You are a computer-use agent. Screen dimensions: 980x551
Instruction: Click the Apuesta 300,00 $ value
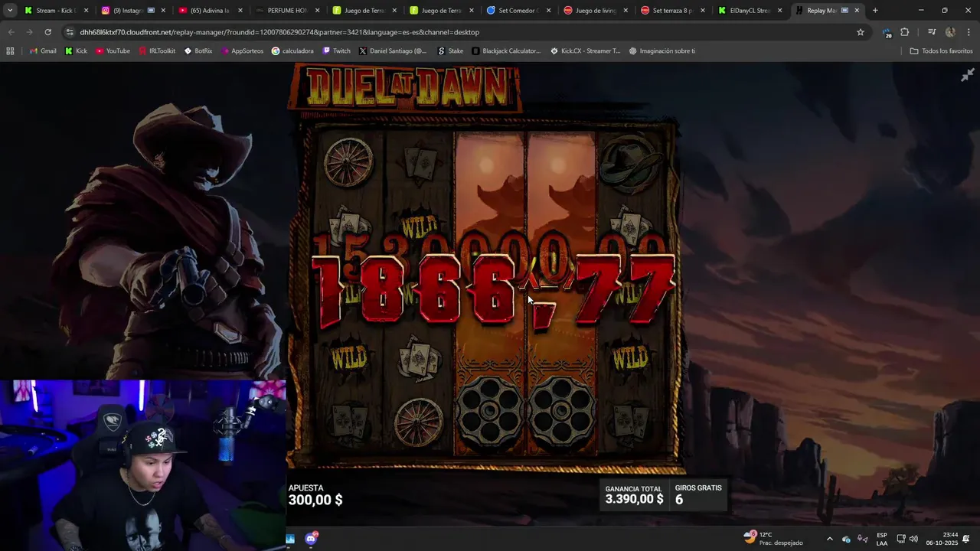tap(315, 500)
